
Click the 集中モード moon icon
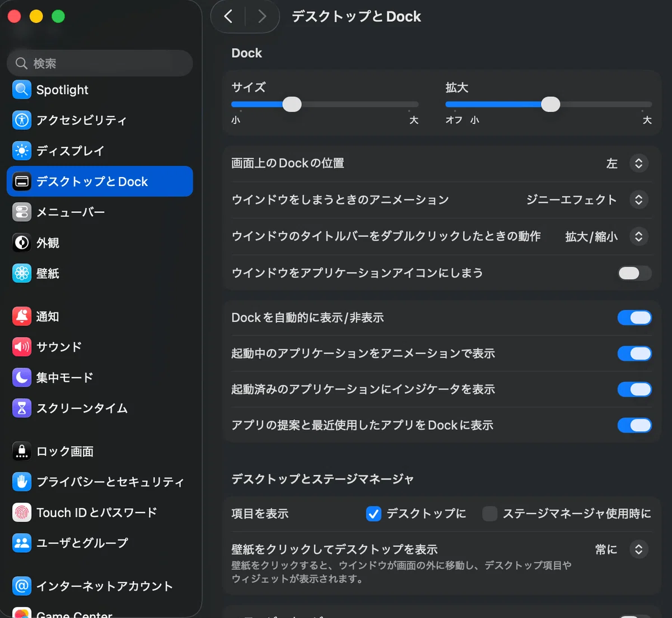coord(22,378)
